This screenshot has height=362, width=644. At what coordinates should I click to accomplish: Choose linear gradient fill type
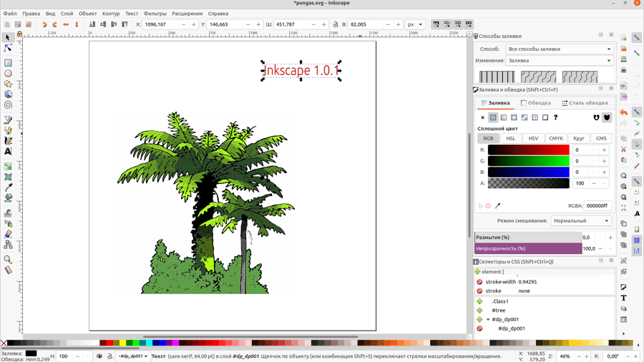[x=504, y=117]
